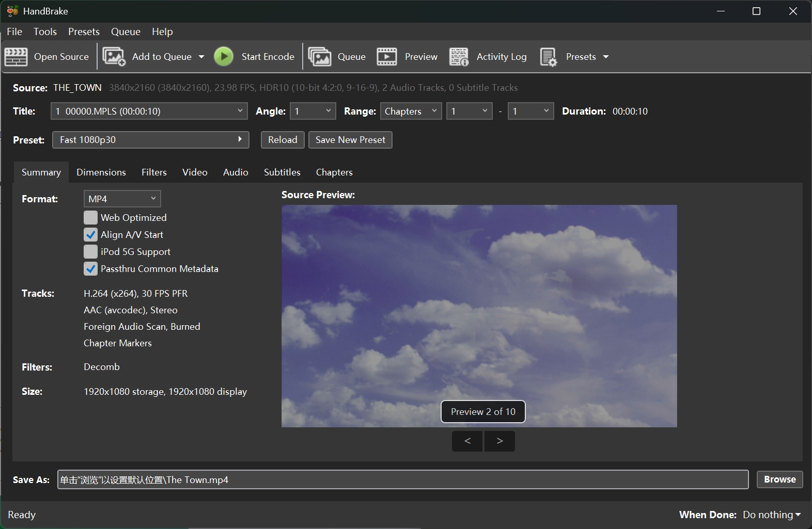Switch to the Chapters tab
Screen dimensions: 812x529
pyautogui.click(x=334, y=172)
